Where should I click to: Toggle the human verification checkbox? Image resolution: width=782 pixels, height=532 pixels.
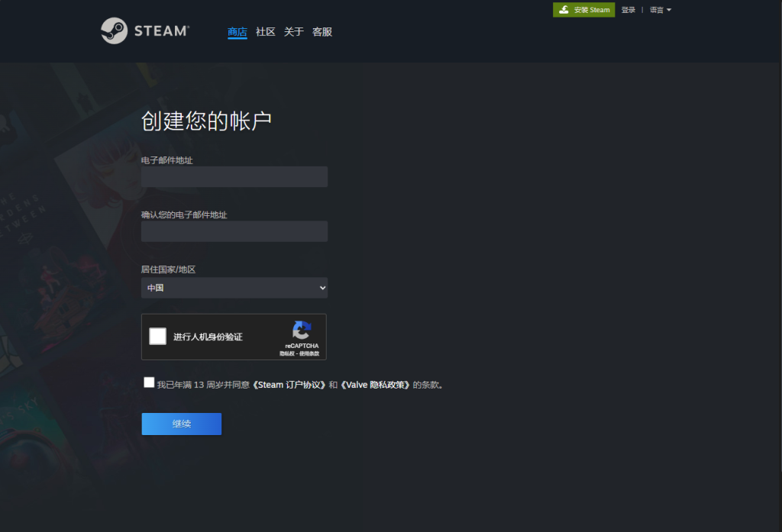click(x=157, y=336)
